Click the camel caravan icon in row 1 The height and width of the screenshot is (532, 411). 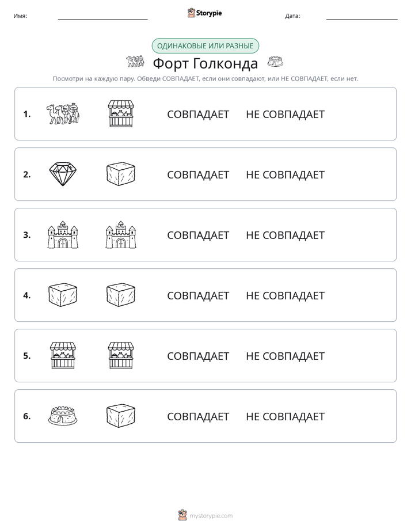click(x=63, y=113)
